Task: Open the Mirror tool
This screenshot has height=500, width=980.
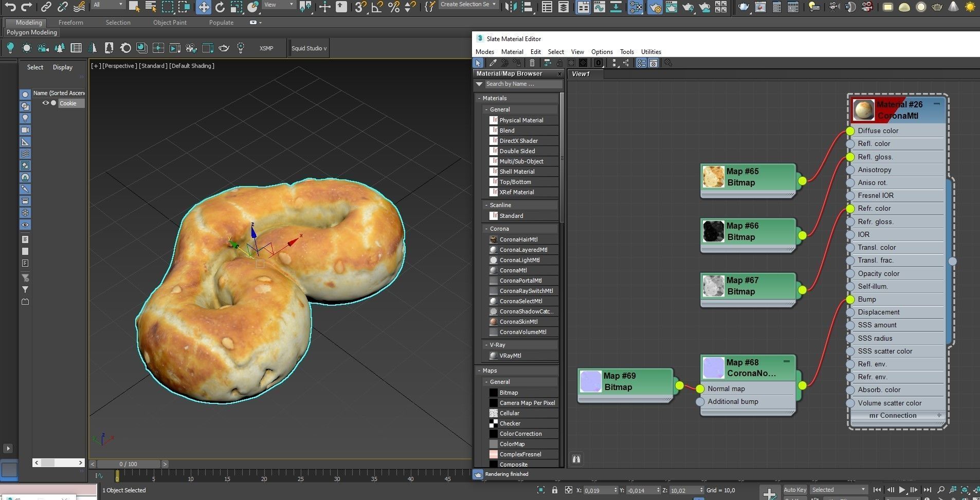Action: [x=510, y=7]
